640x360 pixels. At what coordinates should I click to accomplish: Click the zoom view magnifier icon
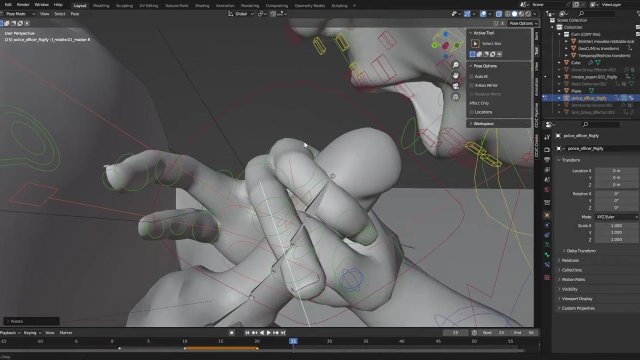456,65
